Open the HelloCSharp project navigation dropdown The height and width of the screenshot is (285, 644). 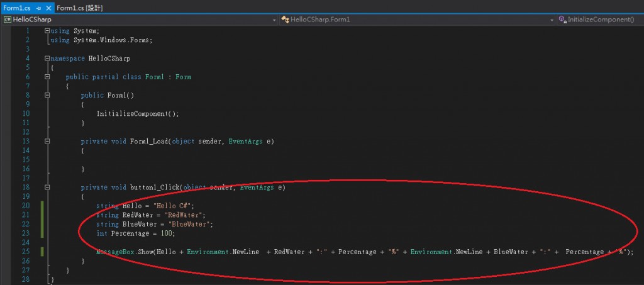tap(274, 20)
